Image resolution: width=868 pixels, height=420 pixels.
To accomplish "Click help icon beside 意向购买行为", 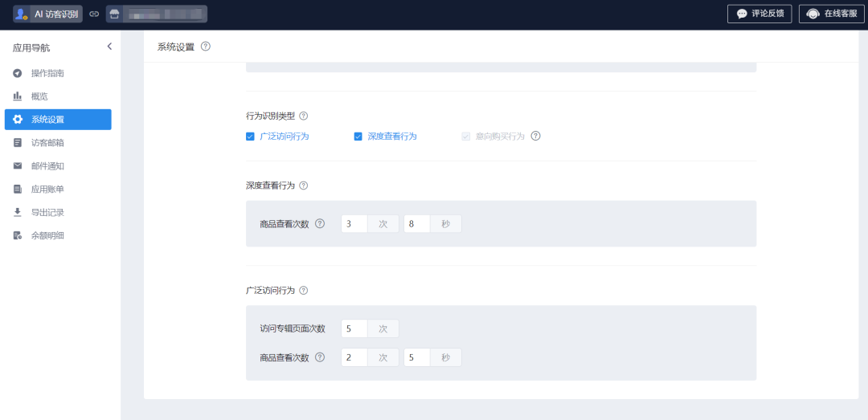I will coord(535,136).
